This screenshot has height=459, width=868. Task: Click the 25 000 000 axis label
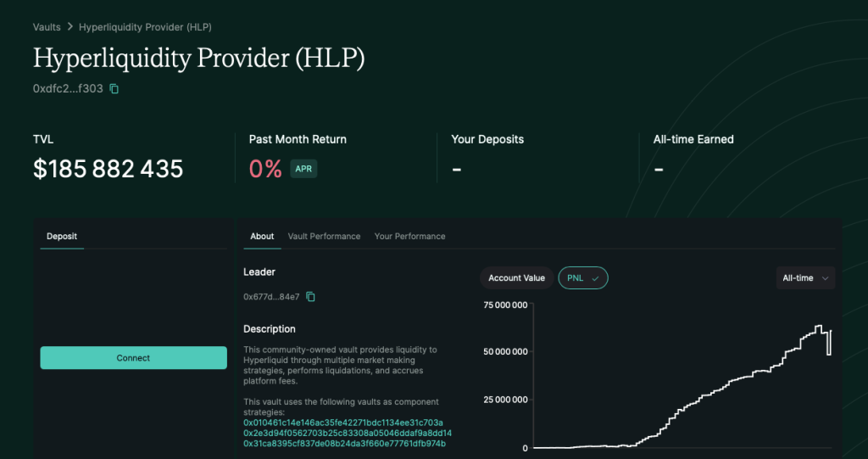click(x=505, y=400)
